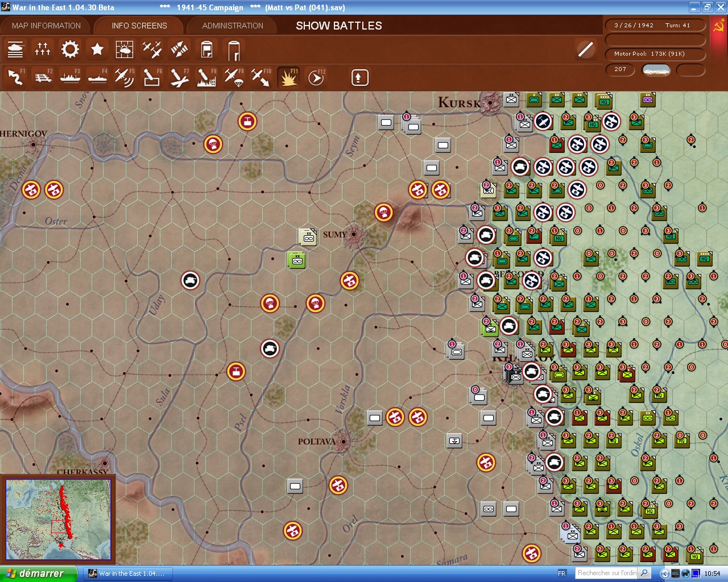Image resolution: width=728 pixels, height=582 pixels.
Task: Click the cream unit counter left of Sumy
Action: [x=308, y=236]
